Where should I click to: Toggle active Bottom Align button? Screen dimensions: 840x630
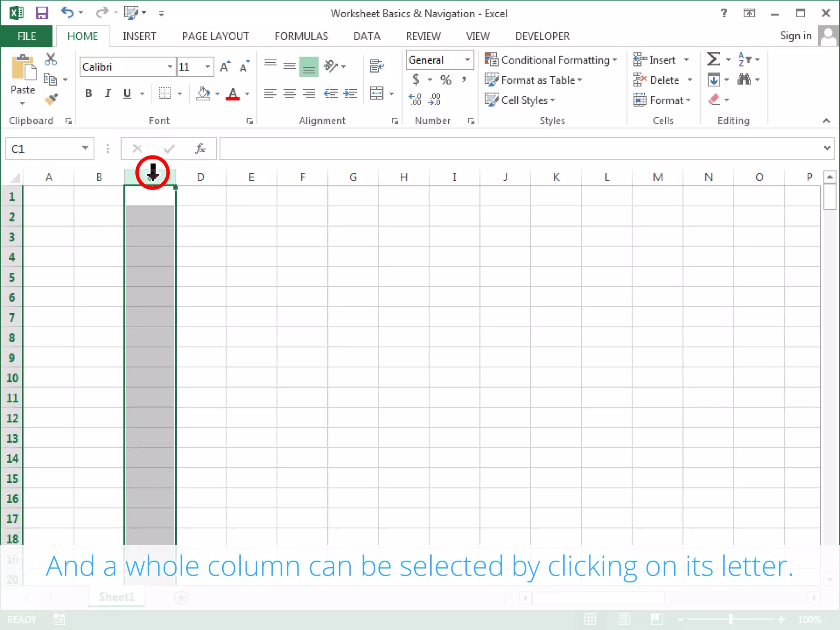click(x=309, y=66)
